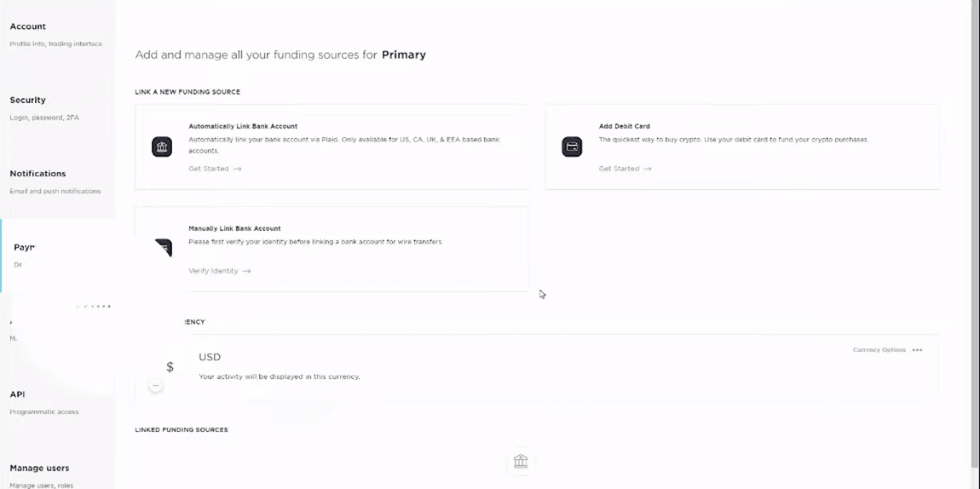This screenshot has height=489, width=980.
Task: Open the Manage users section
Action: (x=39, y=468)
